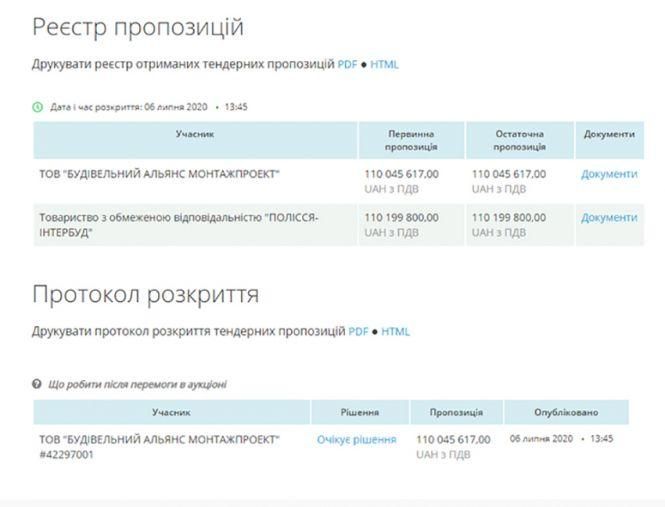Screen dimensions: 665x507
Task: Click the 'Рішення' column header
Action: point(360,412)
